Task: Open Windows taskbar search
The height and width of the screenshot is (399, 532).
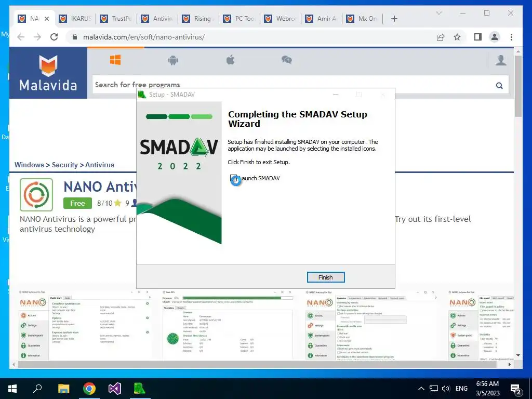Action: pyautogui.click(x=37, y=389)
